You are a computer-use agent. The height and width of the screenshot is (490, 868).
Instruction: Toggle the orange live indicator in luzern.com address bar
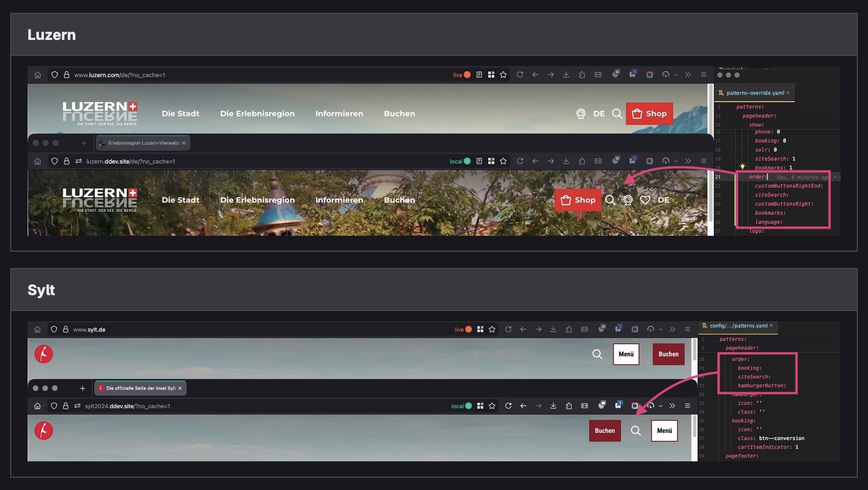pos(467,75)
